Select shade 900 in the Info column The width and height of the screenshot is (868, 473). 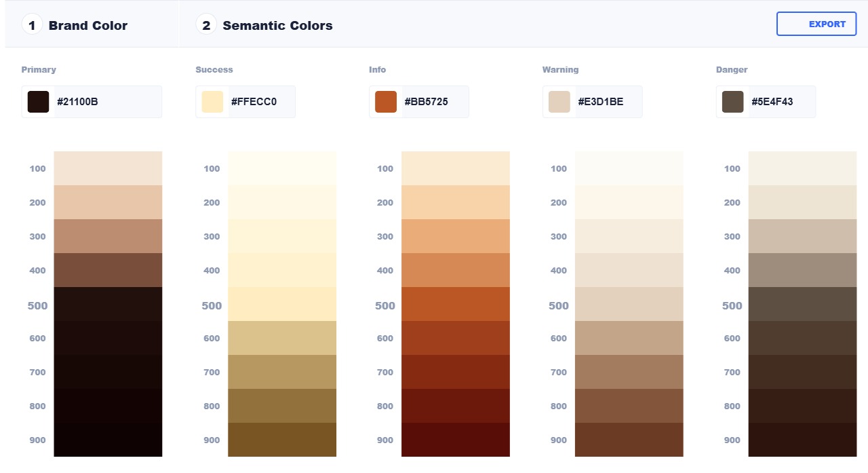click(x=456, y=440)
